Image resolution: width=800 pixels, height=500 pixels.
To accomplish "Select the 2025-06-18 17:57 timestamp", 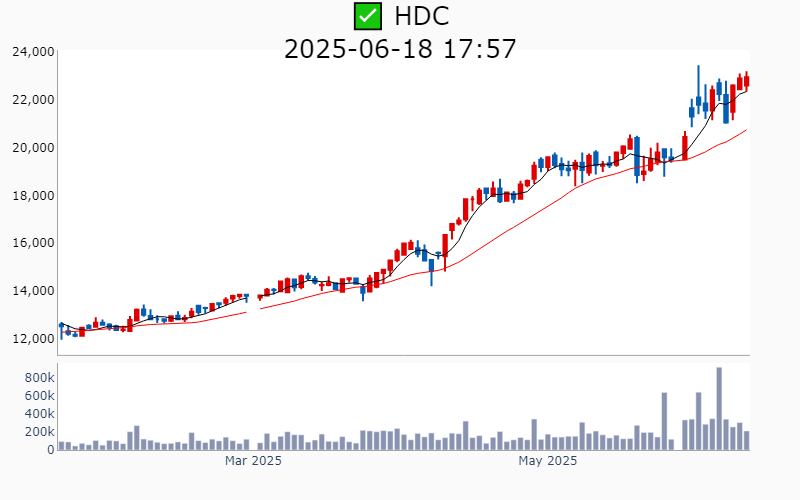I will click(400, 49).
